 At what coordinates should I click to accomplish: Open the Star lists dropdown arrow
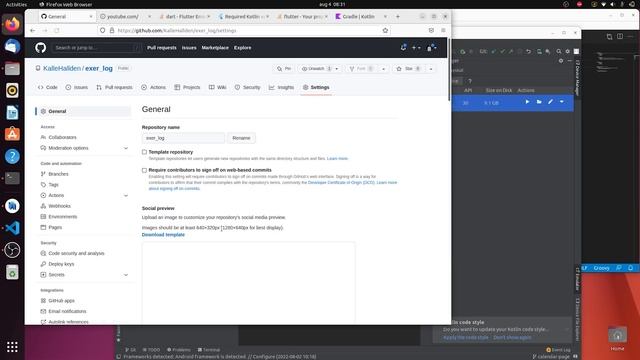[431, 69]
